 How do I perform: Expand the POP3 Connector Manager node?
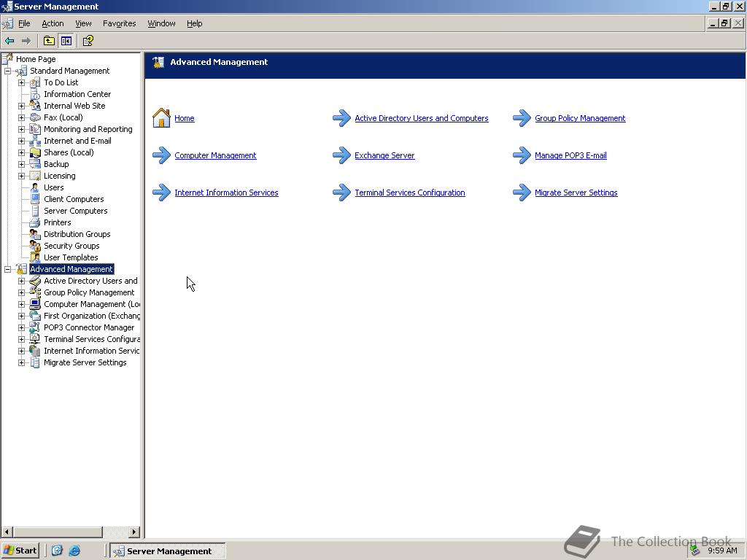21,327
